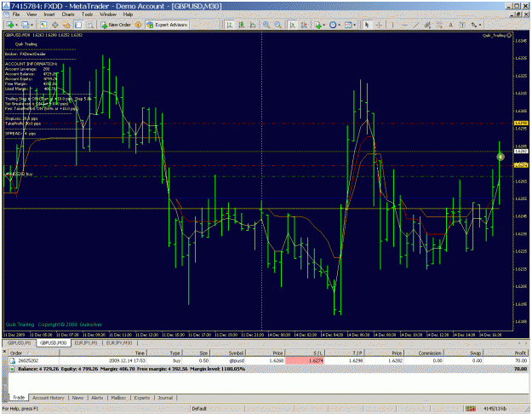Select the Crosshair tool
The width and height of the screenshot is (532, 414).
coord(379,25)
